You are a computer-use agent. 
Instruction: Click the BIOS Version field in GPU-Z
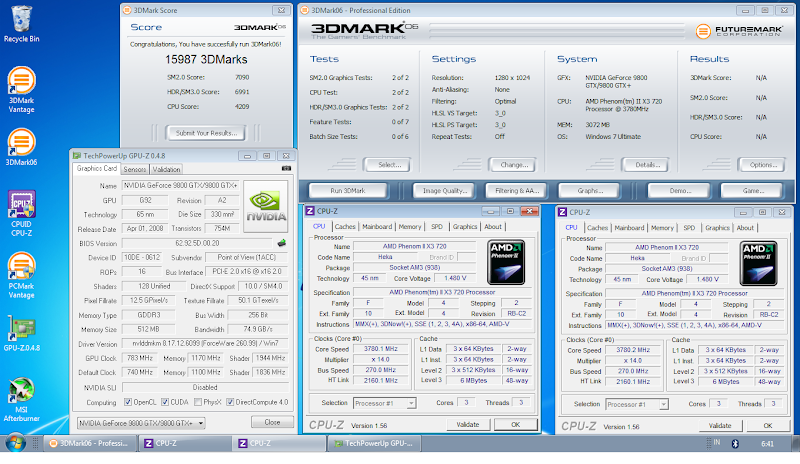[x=198, y=243]
